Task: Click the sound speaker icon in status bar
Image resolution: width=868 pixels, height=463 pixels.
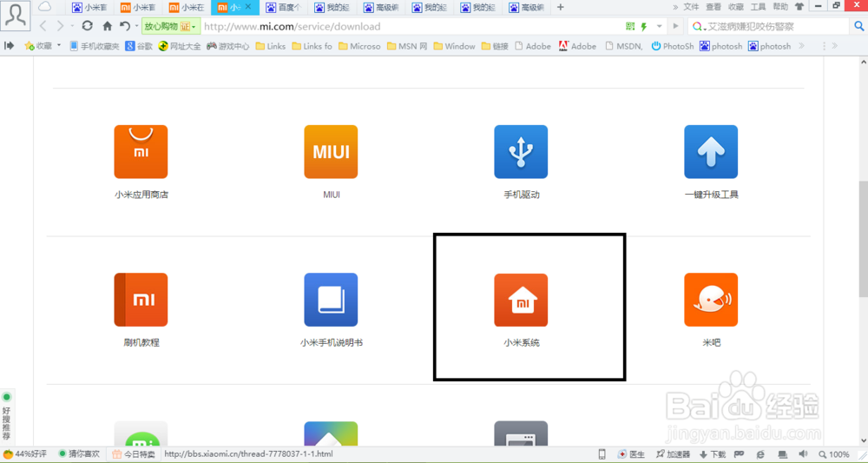Action: click(x=803, y=454)
